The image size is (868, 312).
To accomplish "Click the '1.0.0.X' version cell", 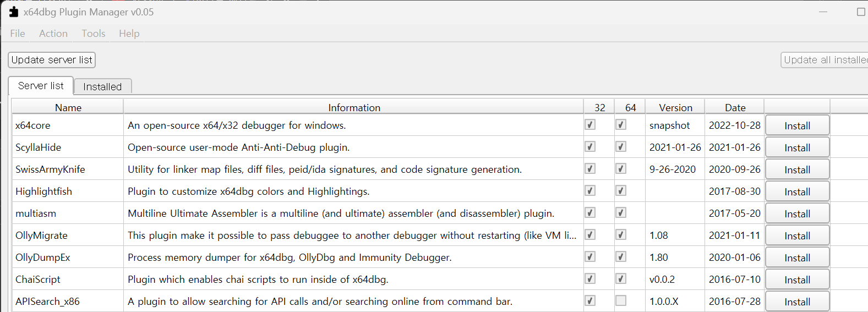I will point(675,302).
